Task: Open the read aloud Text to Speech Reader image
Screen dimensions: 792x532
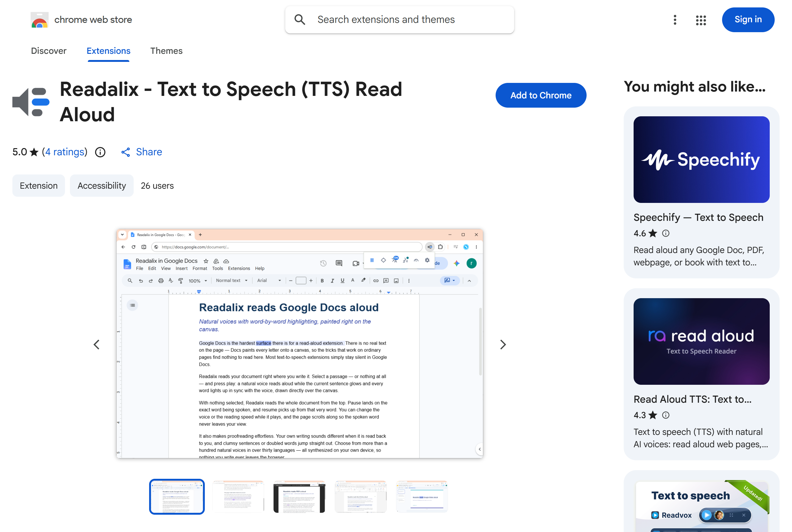Action: click(701, 341)
